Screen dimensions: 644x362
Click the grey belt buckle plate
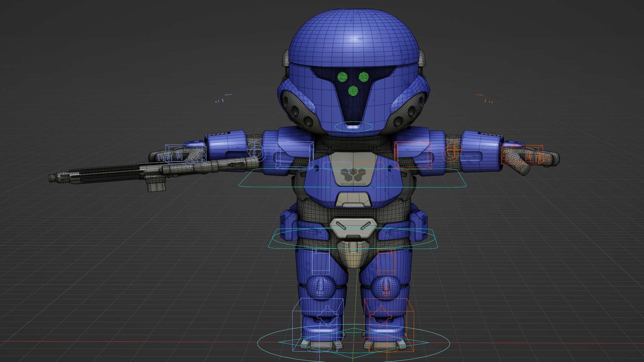[354, 228]
